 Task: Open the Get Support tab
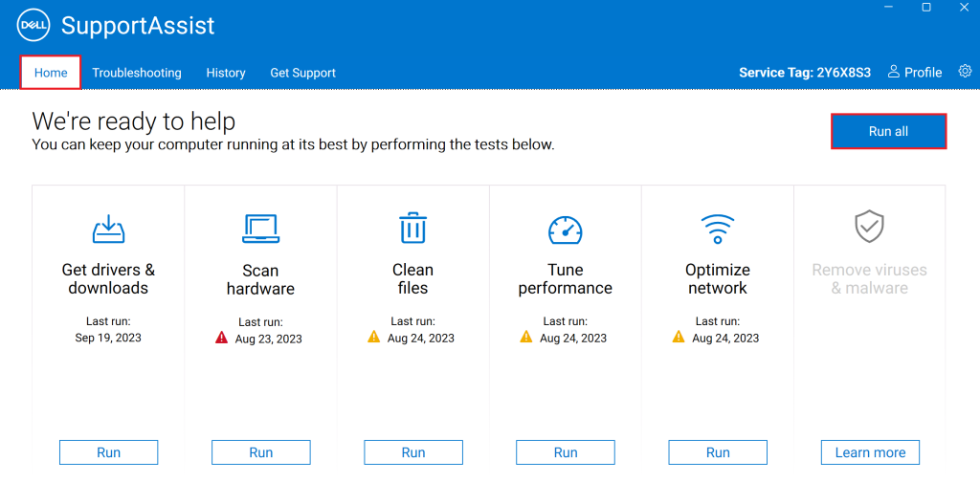point(303,73)
